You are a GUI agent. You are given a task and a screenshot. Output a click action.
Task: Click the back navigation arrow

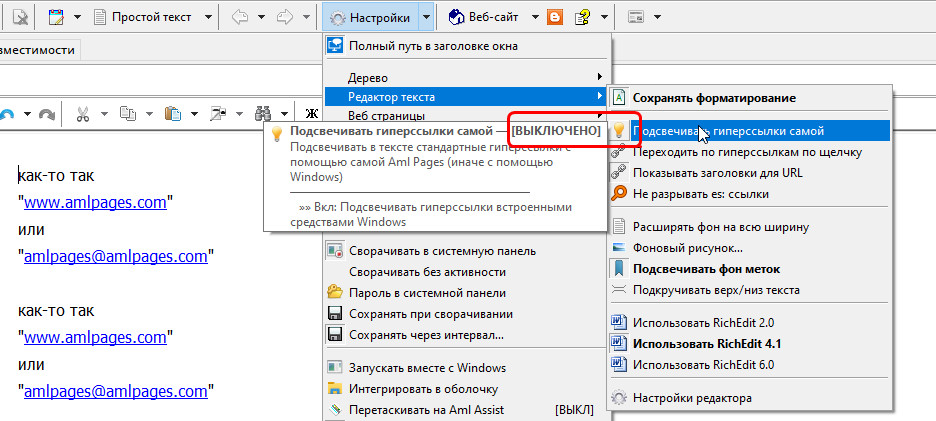pos(240,17)
